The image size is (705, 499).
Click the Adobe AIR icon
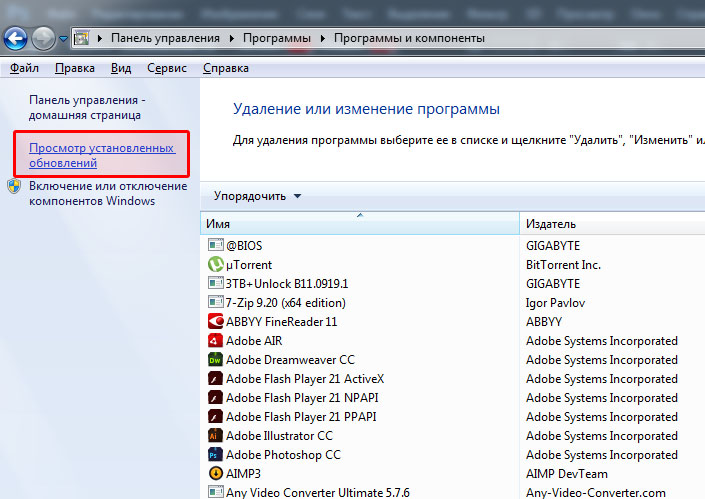click(x=216, y=340)
